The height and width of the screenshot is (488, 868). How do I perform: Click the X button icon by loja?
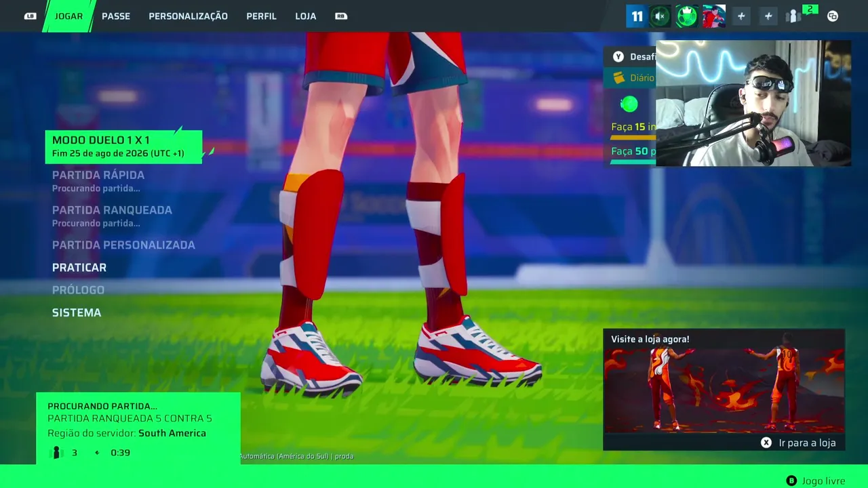click(766, 443)
